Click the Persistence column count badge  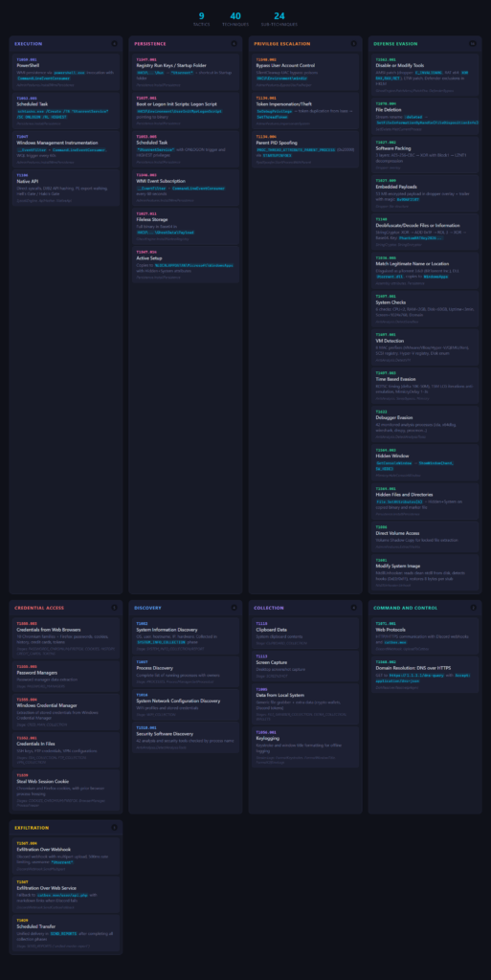point(234,44)
